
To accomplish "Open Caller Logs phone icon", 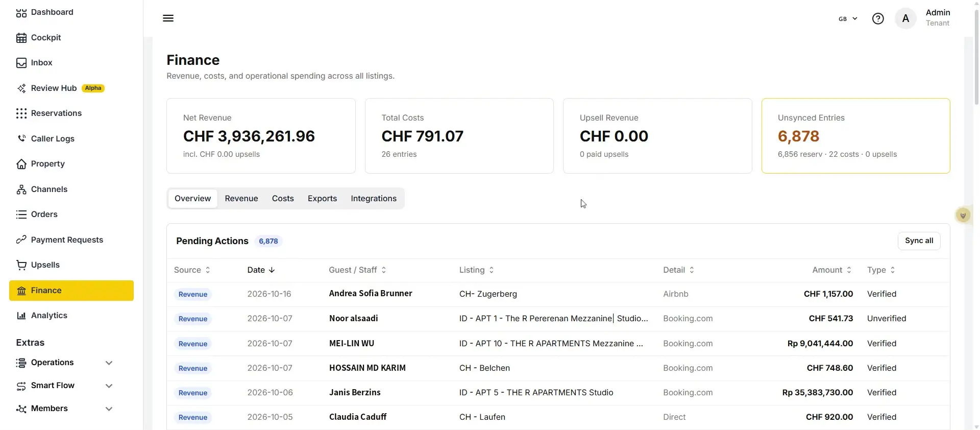I will [x=21, y=139].
